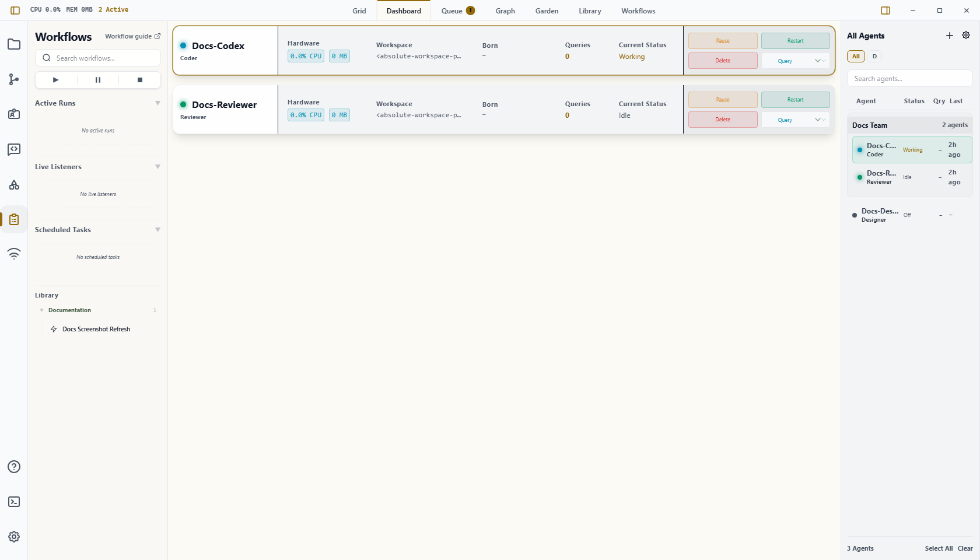
Task: Open the shapes sidebar icon
Action: click(14, 184)
